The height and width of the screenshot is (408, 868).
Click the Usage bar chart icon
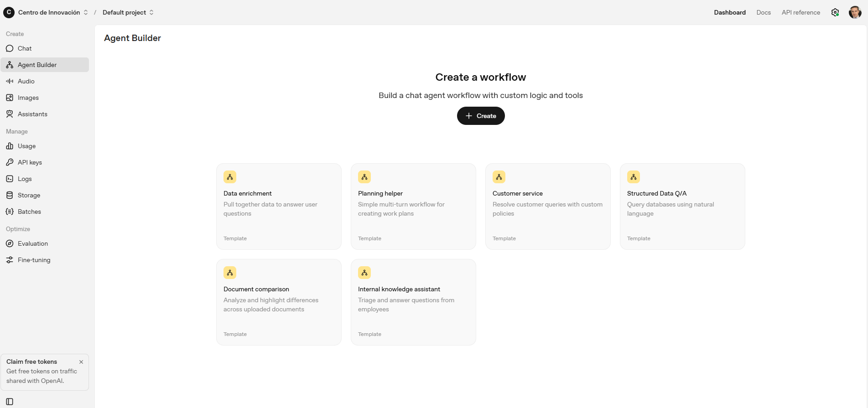(x=10, y=146)
